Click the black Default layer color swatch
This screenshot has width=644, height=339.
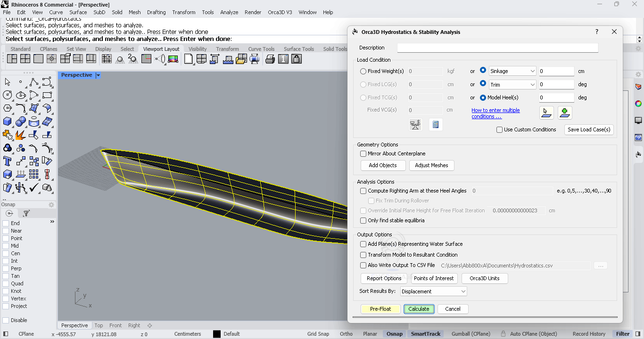[217, 334]
